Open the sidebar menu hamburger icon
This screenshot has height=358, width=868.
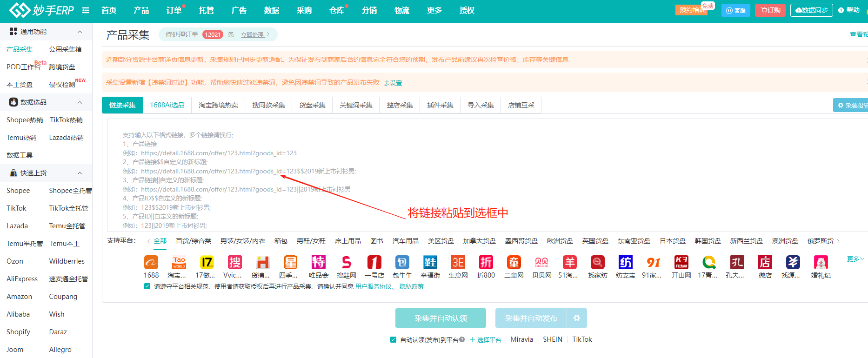[x=86, y=10]
